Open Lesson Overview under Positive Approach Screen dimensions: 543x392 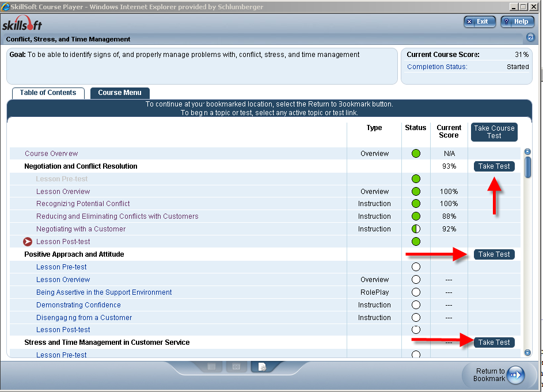(x=63, y=279)
